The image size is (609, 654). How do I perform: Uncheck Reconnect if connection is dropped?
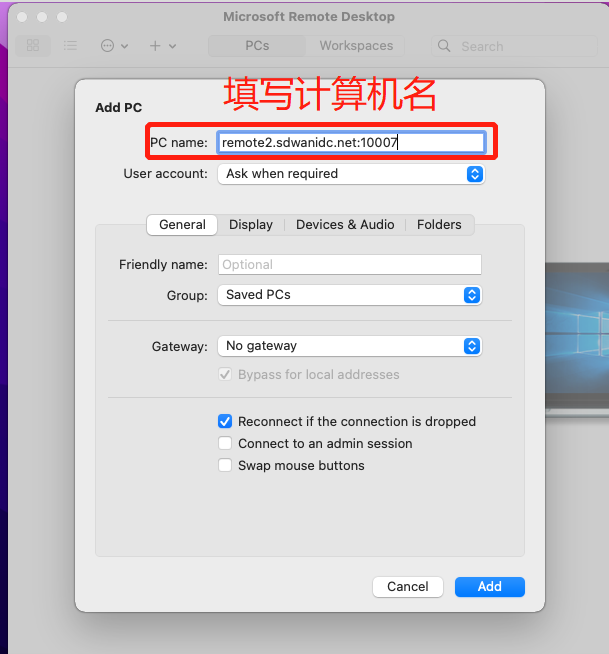(x=225, y=421)
